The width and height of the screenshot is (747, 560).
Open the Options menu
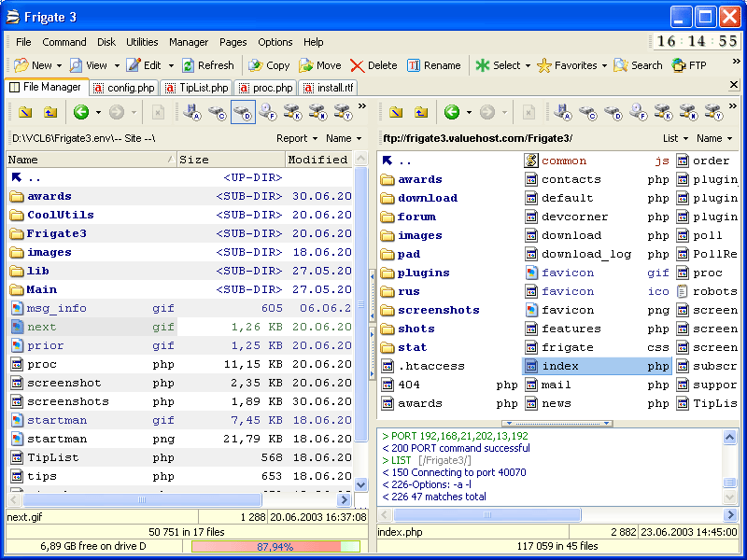point(275,42)
